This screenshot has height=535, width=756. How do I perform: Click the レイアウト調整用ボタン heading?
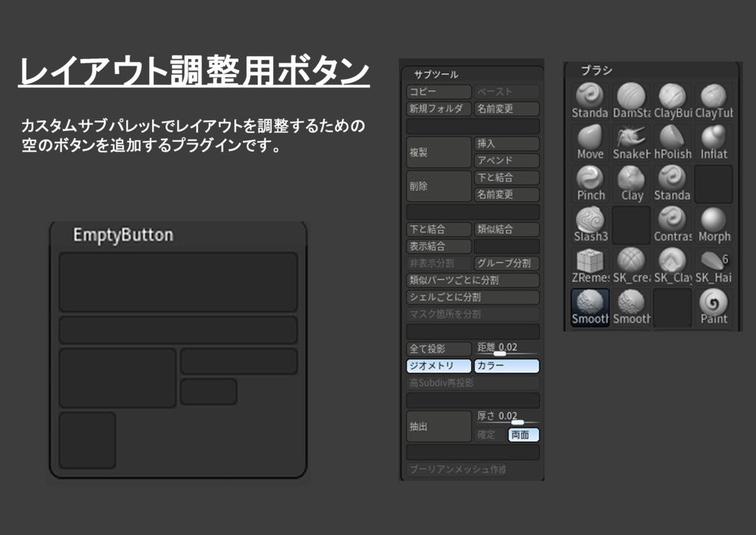pos(194,71)
